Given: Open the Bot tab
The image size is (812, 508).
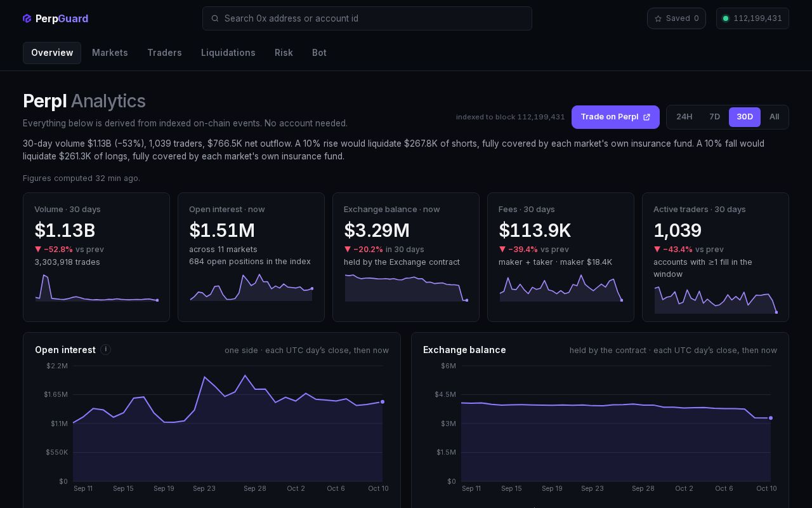Looking at the screenshot, I should click(x=319, y=53).
